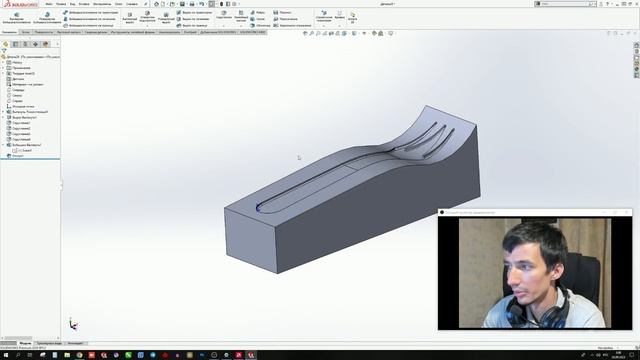
Task: Expand the Boss-Extrude thin feature node
Action: [3, 112]
